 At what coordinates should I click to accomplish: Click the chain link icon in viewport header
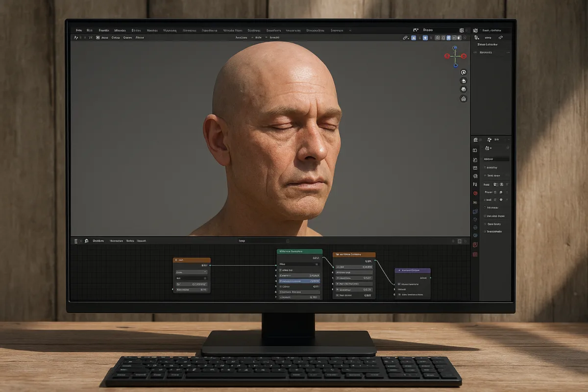coord(405,38)
